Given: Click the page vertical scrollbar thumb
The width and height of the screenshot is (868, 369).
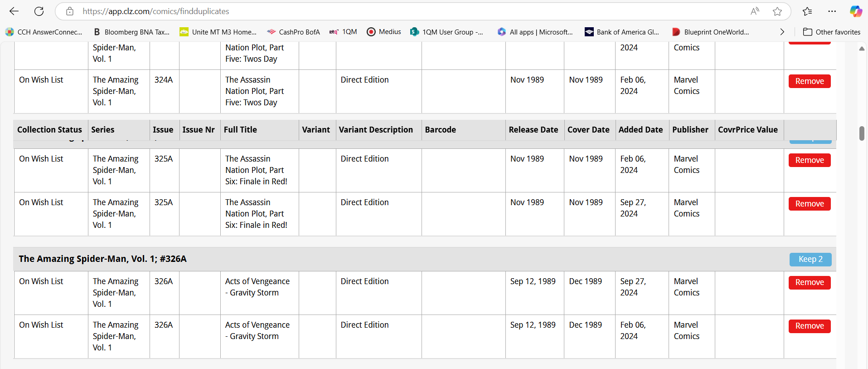Looking at the screenshot, I should (862, 133).
